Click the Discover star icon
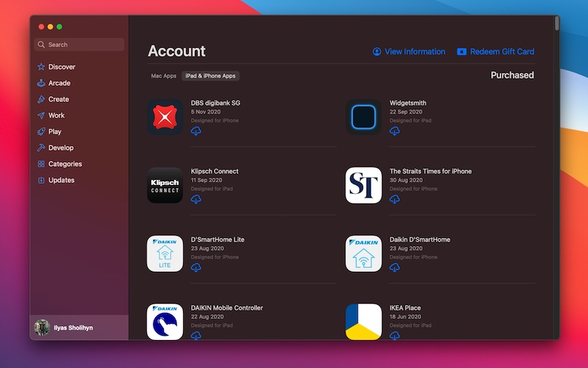The width and height of the screenshot is (588, 368). click(41, 67)
